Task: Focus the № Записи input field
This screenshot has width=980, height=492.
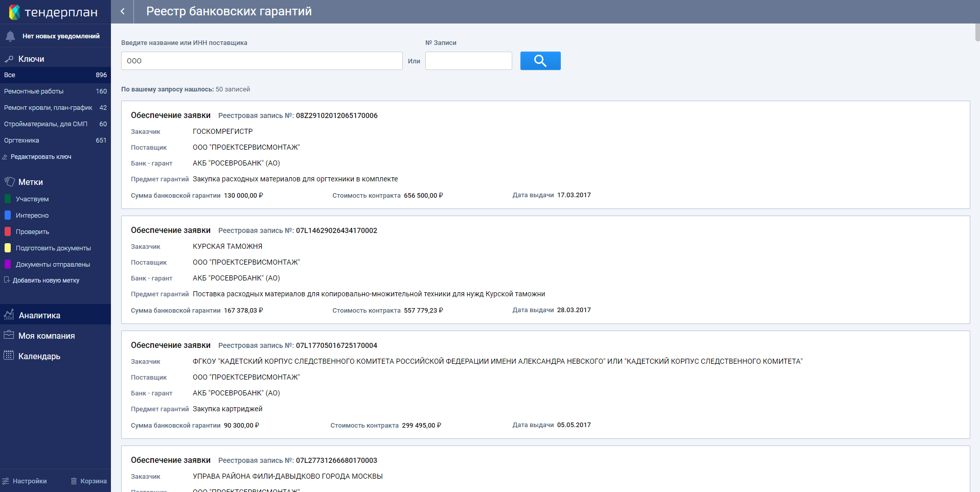Action: [x=469, y=61]
